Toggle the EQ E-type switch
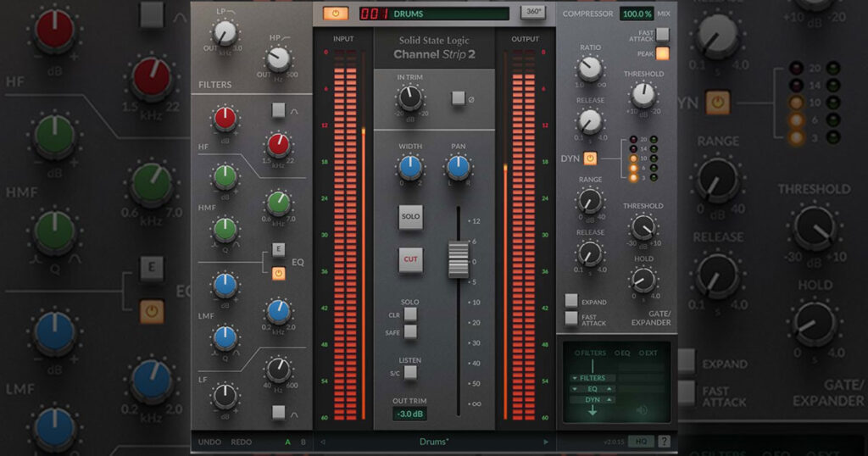The height and width of the screenshot is (456, 868). pyautogui.click(x=278, y=249)
